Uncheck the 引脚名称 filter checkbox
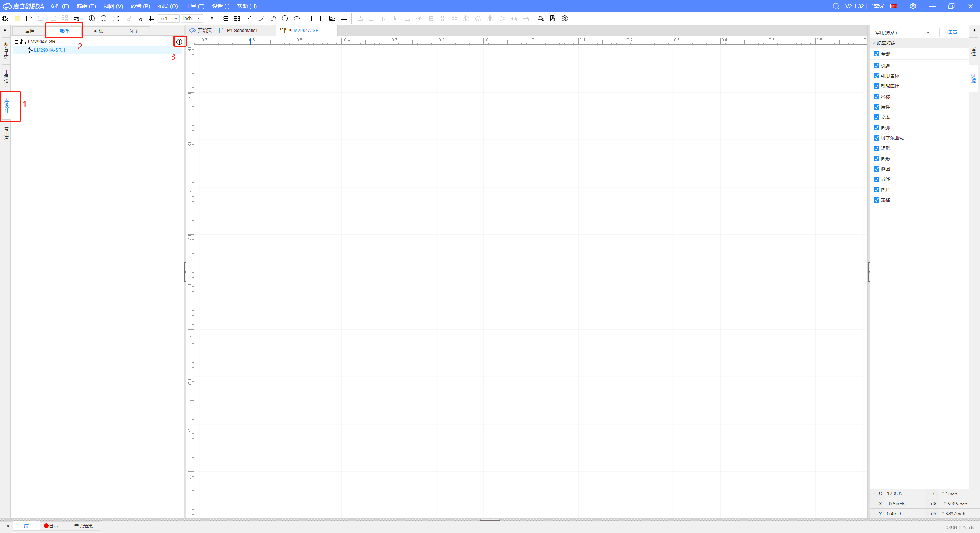This screenshot has width=980, height=533. (877, 76)
